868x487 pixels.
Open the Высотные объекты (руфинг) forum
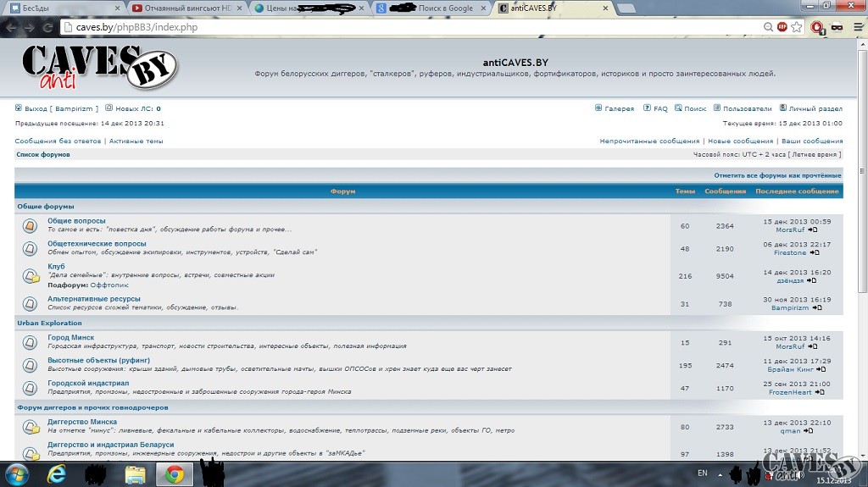click(x=98, y=361)
